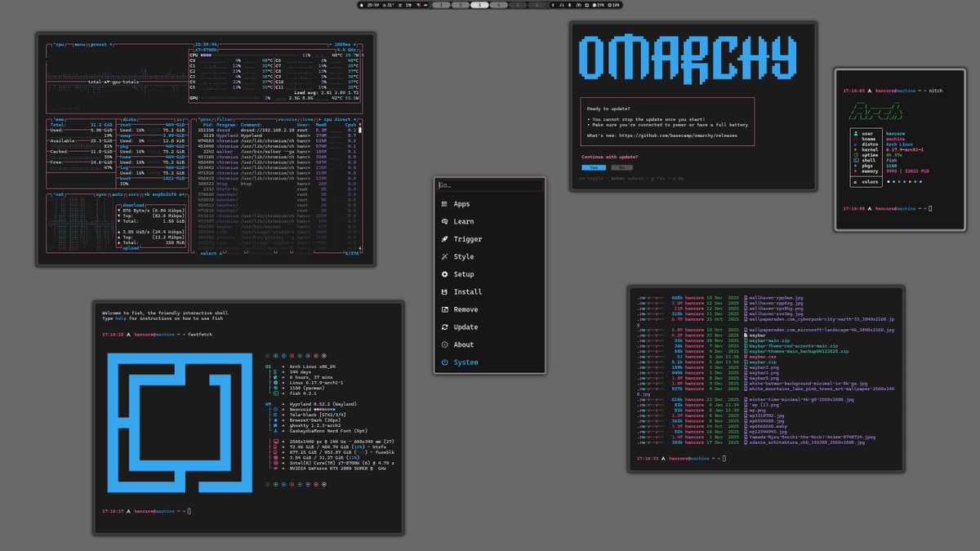Toggle auto scaling in btop net box
The height and width of the screenshot is (551, 980).
pyautogui.click(x=118, y=194)
